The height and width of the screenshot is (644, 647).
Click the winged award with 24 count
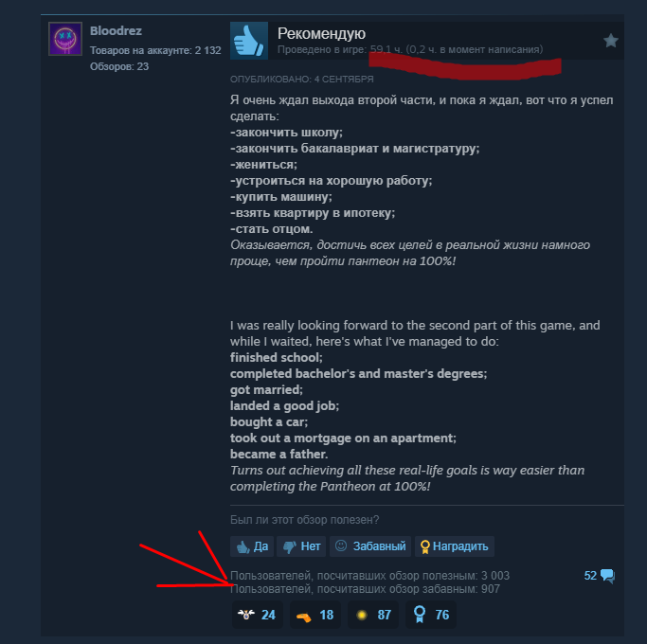click(x=258, y=615)
